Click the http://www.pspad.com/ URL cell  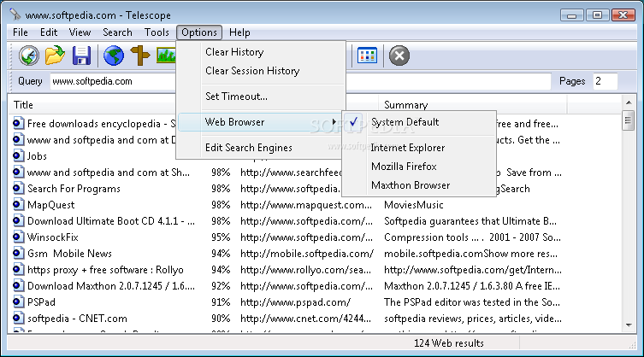click(x=296, y=302)
